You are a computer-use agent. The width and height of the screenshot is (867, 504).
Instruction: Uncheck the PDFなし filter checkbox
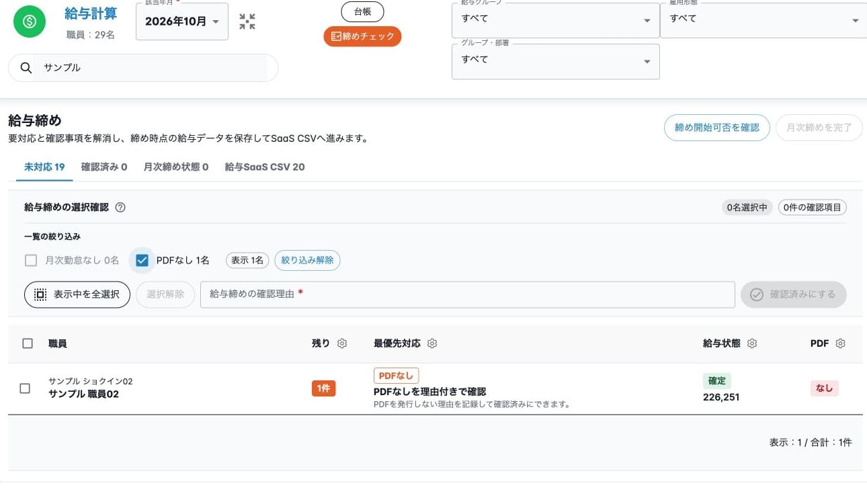tap(142, 260)
